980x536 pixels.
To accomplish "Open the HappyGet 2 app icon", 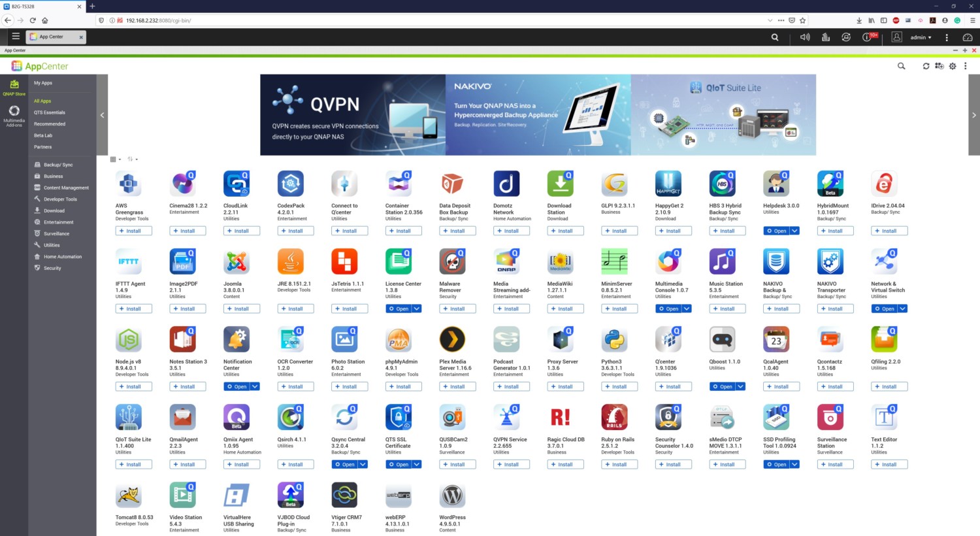I will (668, 184).
